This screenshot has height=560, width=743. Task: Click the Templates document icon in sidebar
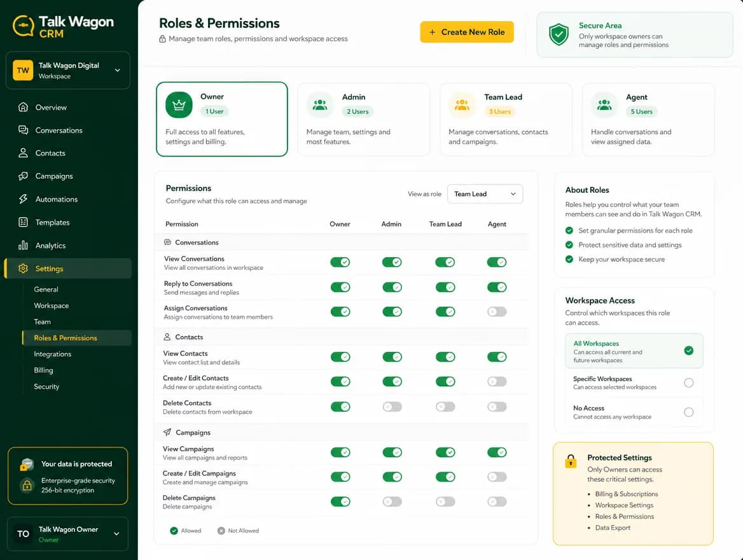[23, 222]
